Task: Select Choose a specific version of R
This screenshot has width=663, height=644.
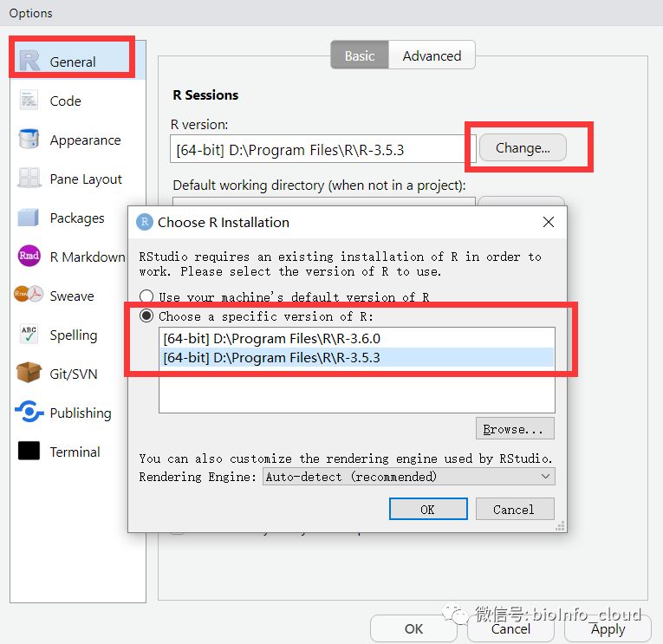Action: click(x=146, y=315)
